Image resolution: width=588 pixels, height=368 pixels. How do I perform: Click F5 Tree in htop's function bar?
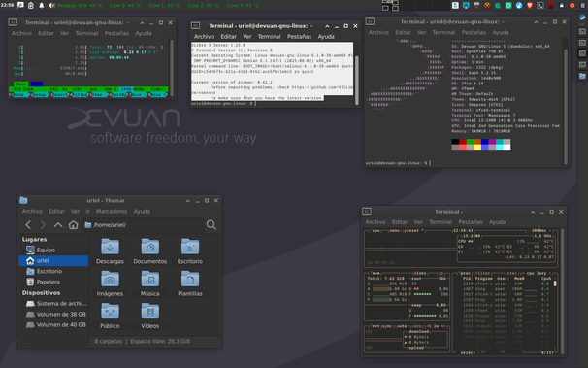96,95
